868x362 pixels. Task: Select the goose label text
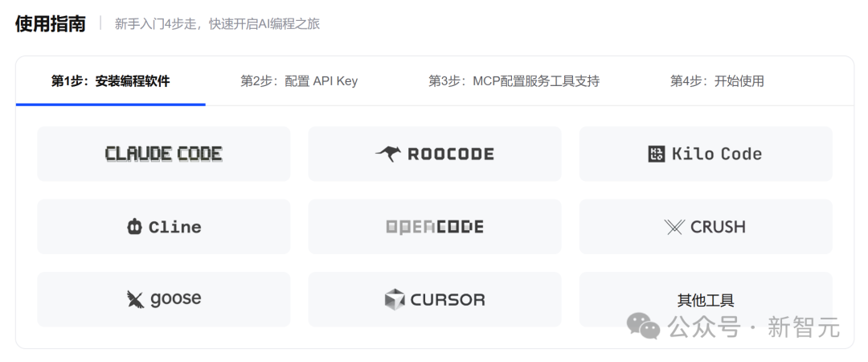coord(175,299)
